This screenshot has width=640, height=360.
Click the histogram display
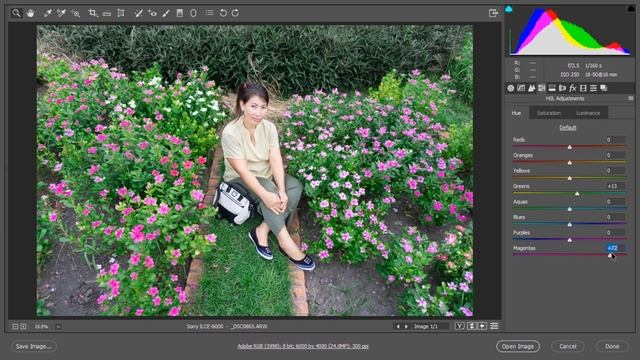point(570,32)
